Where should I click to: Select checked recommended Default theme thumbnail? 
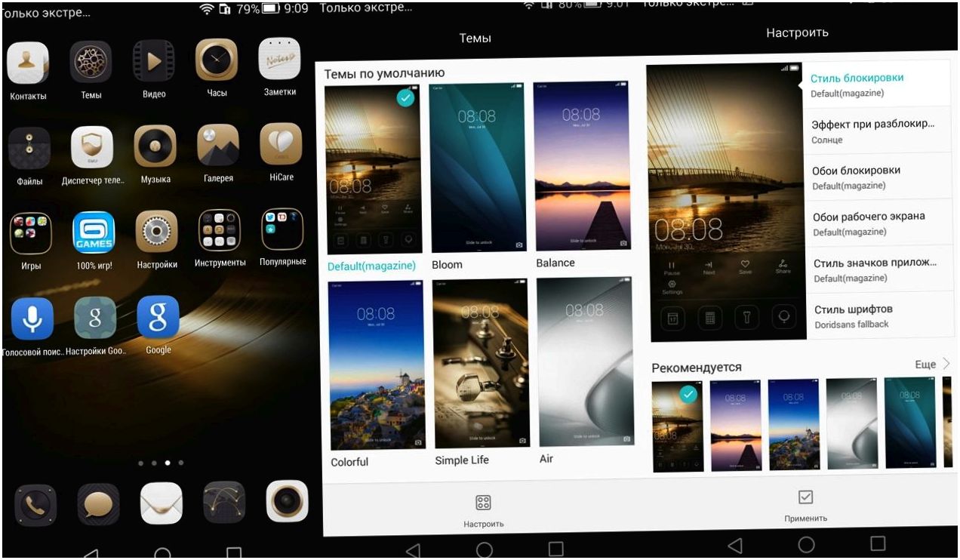pyautogui.click(x=678, y=426)
